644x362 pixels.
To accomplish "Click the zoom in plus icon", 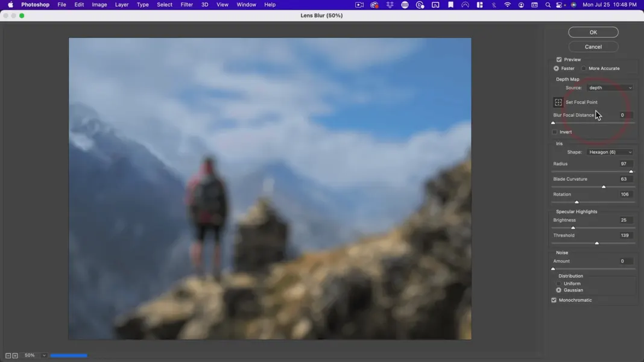I will [x=15, y=355].
